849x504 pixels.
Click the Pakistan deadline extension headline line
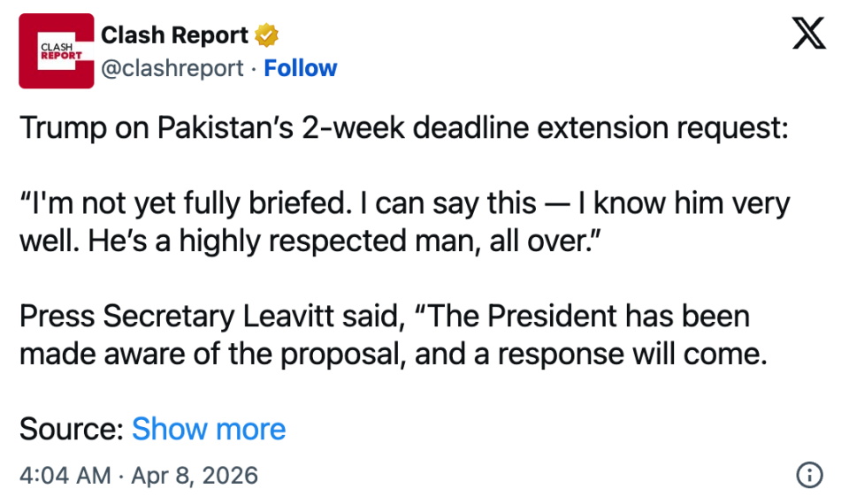pyautogui.click(x=403, y=128)
